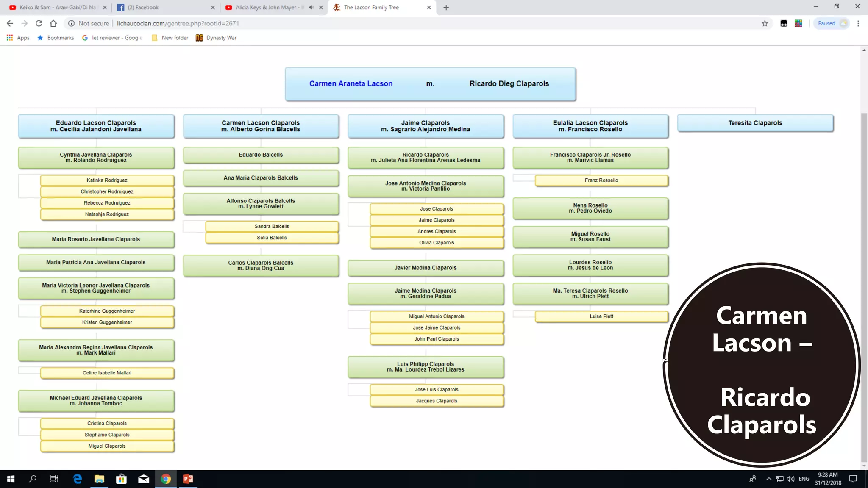Click the volume icon in system tray
The width and height of the screenshot is (868, 488).
790,479
